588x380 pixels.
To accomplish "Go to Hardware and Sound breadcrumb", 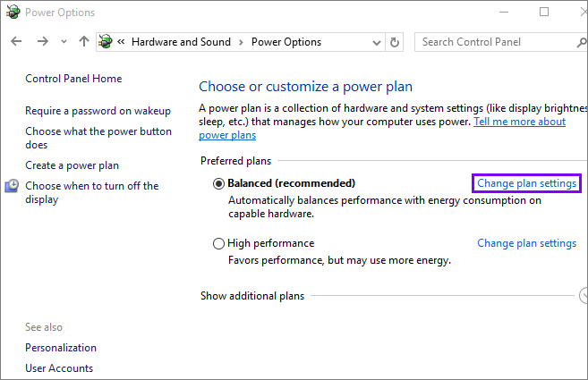I will (x=181, y=42).
